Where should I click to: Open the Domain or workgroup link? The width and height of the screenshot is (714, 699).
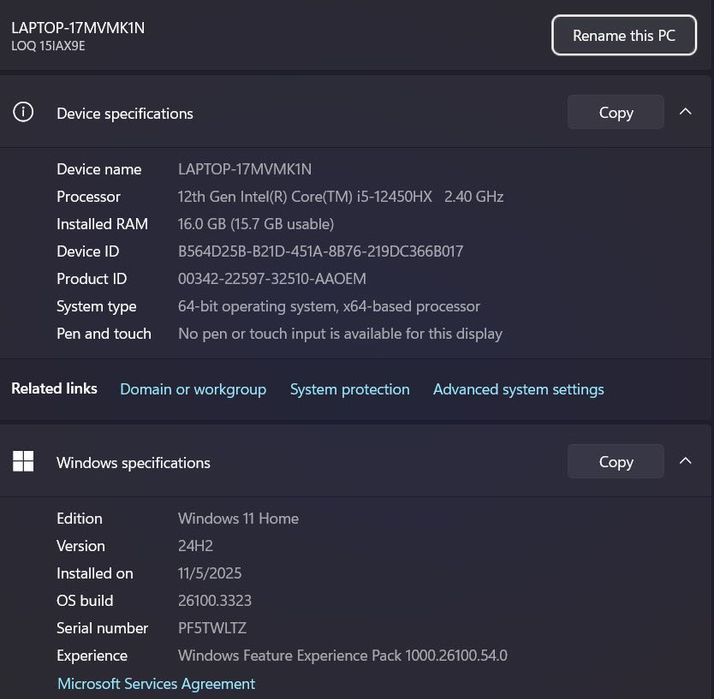pos(193,389)
